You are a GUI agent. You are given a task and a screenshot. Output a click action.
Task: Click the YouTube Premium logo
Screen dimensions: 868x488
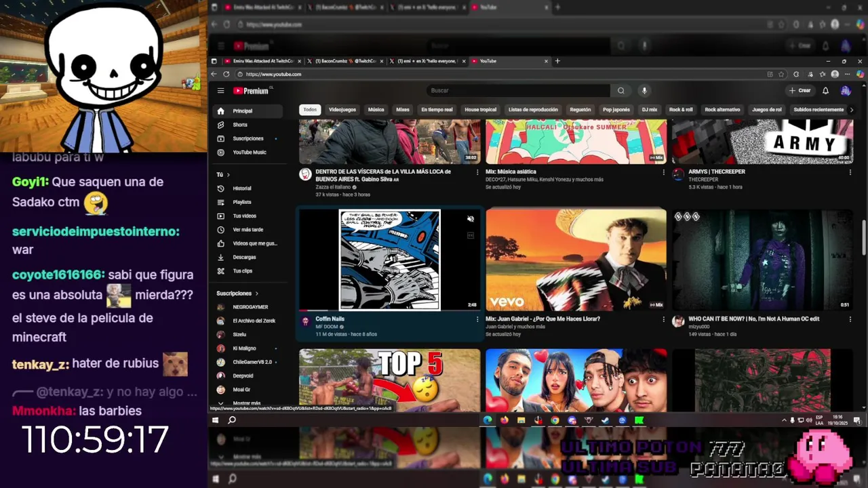(252, 91)
